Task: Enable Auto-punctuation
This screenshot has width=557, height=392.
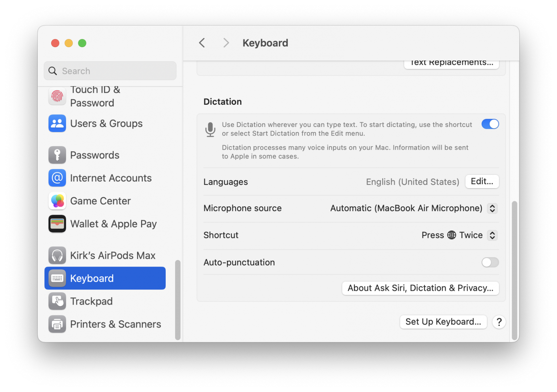Action: tap(490, 262)
